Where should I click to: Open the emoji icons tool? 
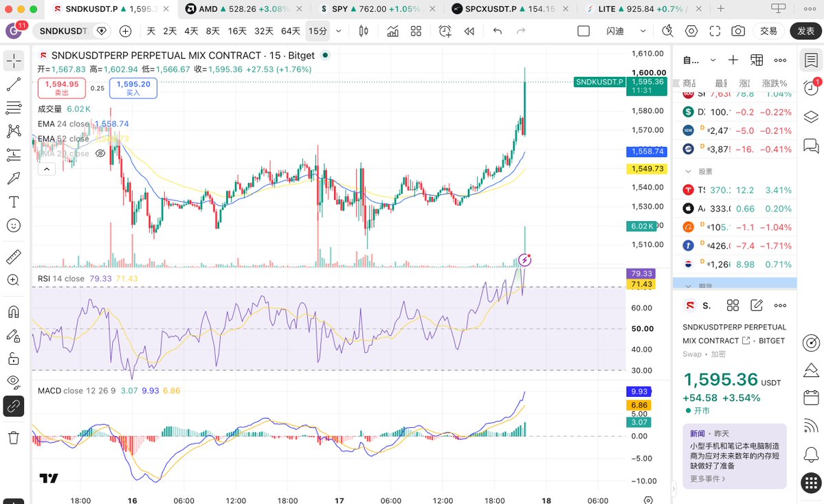pyautogui.click(x=14, y=225)
